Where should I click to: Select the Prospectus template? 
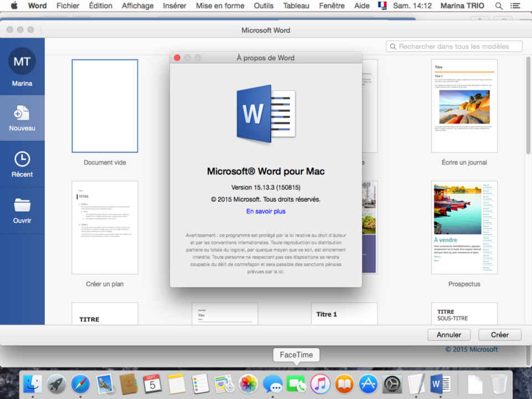(x=464, y=227)
